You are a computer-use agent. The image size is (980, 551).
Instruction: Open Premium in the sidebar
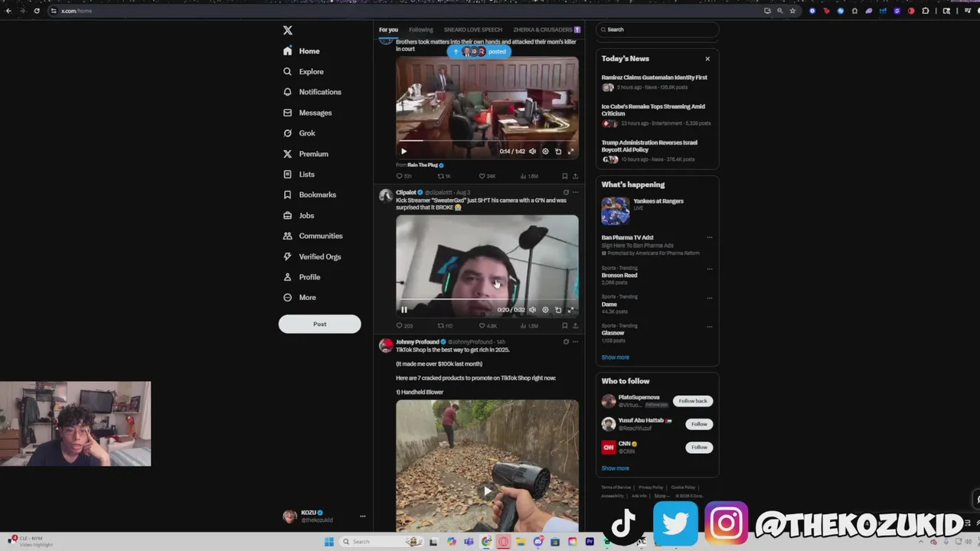[x=306, y=154]
